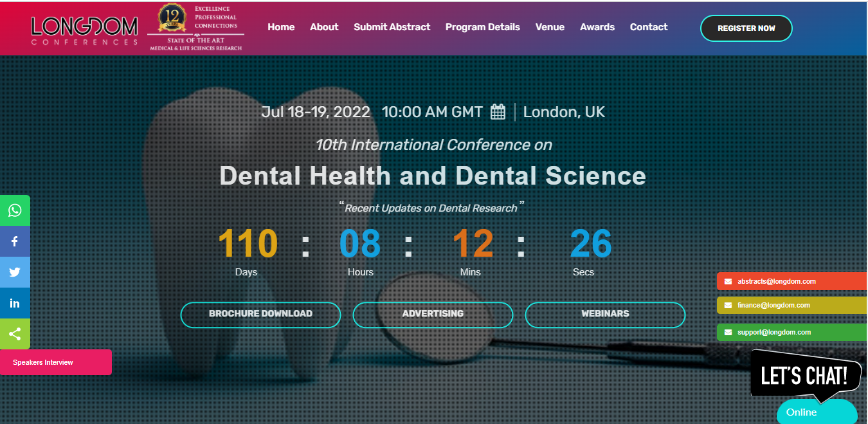
Task: Share the page on Facebook
Action: point(14,241)
